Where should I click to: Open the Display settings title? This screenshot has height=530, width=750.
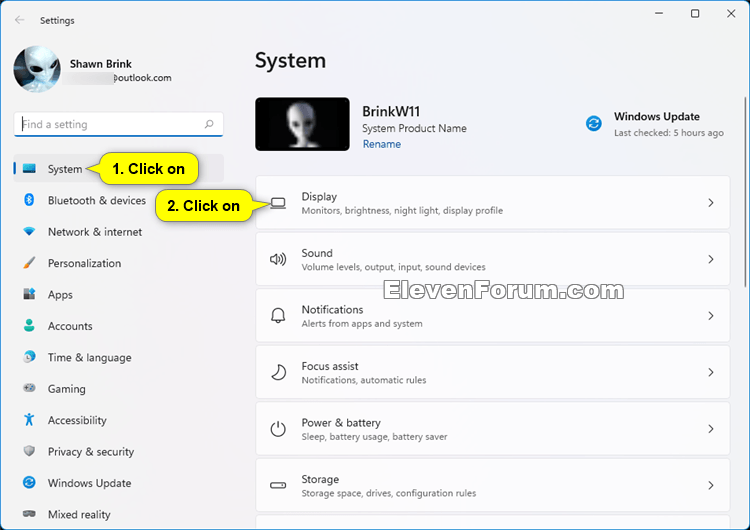coord(319,197)
